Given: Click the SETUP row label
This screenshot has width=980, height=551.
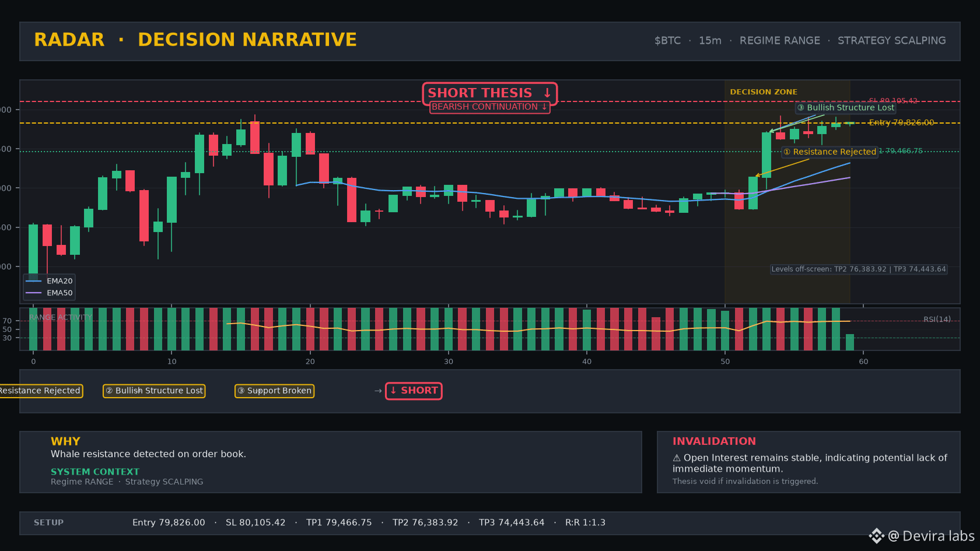Looking at the screenshot, I should click(48, 522).
